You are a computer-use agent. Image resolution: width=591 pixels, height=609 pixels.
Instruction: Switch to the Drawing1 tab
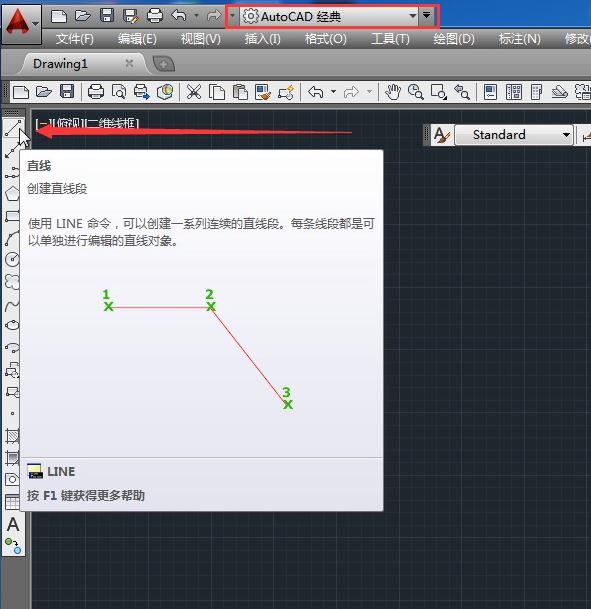point(60,64)
